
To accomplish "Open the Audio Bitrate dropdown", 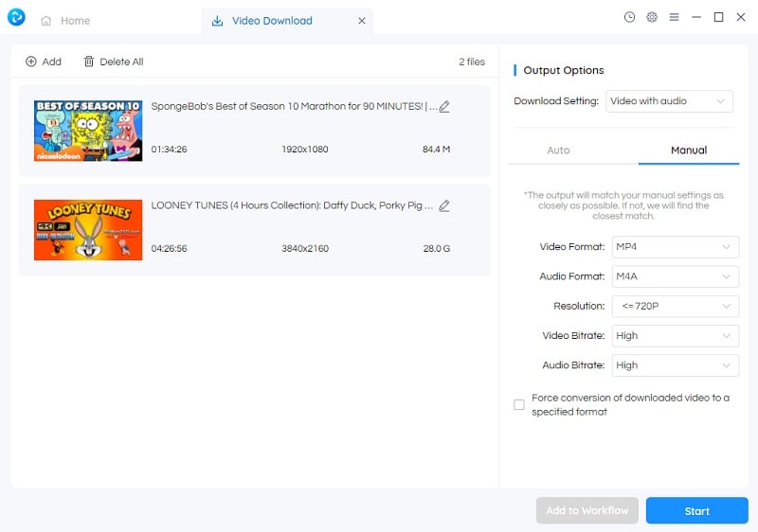I will pyautogui.click(x=676, y=365).
